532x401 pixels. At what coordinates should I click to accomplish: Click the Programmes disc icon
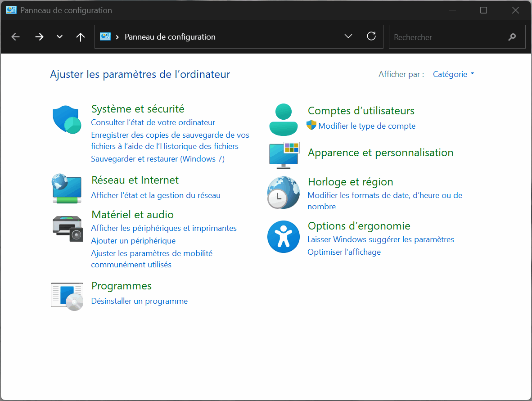[x=67, y=296]
